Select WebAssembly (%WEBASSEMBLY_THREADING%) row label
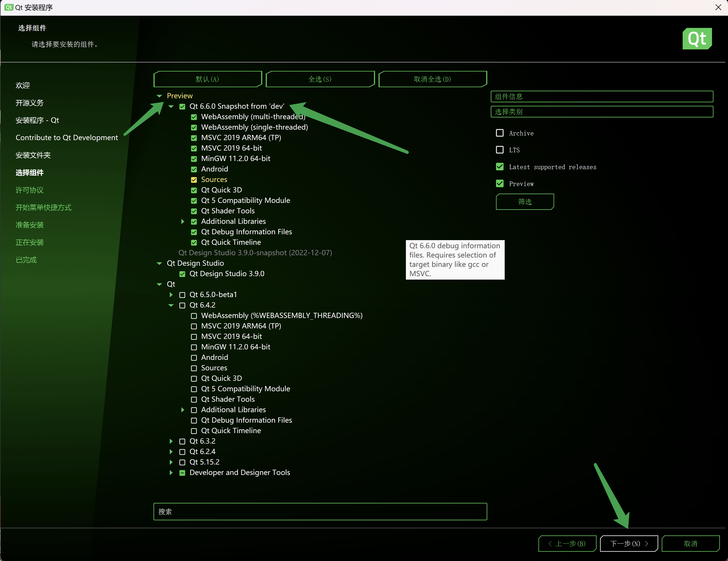This screenshot has height=561, width=728. click(282, 316)
